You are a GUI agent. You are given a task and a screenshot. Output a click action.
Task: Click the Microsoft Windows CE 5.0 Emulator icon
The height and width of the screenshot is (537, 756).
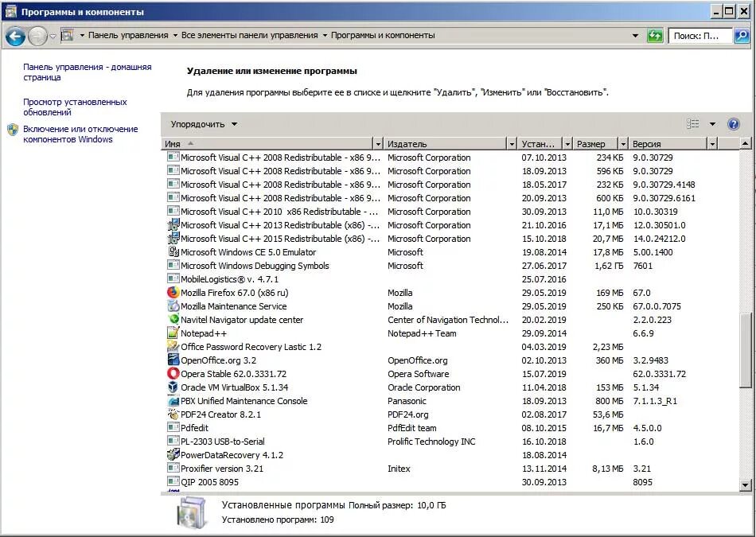(x=173, y=252)
